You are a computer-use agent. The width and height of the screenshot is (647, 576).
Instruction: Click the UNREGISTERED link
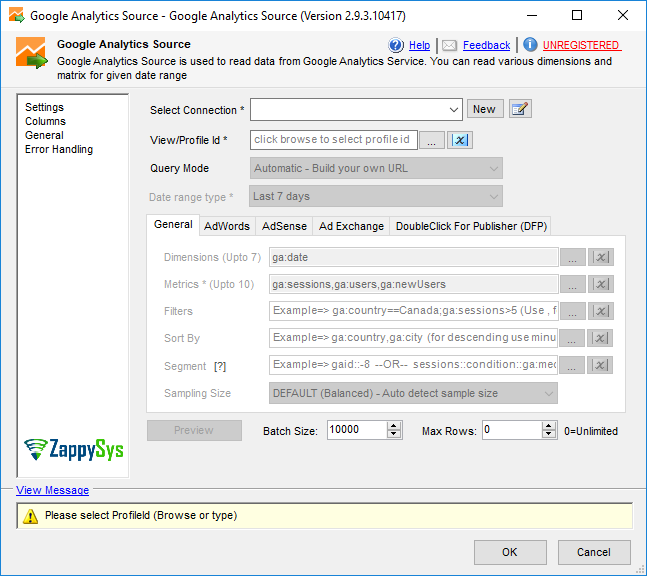pyautogui.click(x=581, y=45)
